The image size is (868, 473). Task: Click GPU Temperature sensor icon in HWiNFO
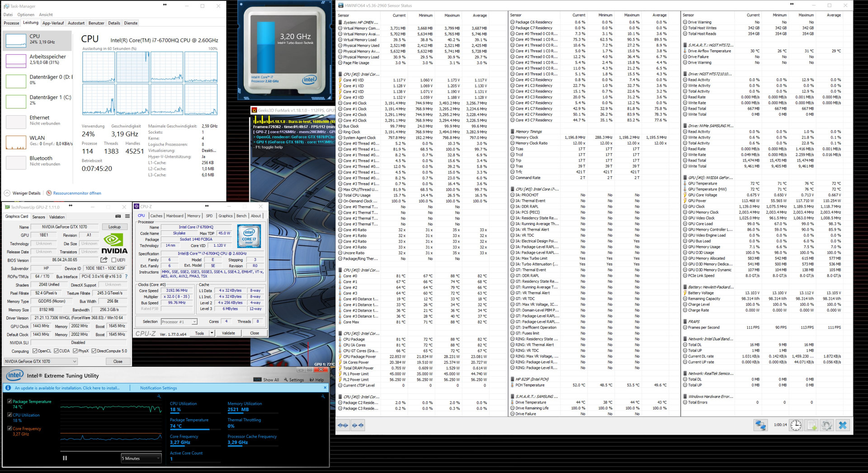coord(685,183)
